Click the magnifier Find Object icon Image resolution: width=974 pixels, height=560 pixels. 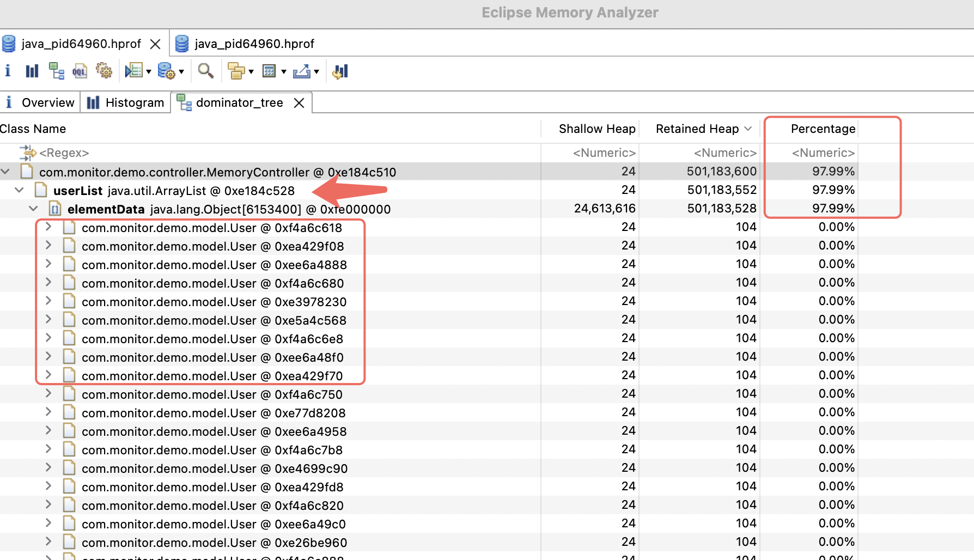pyautogui.click(x=205, y=71)
